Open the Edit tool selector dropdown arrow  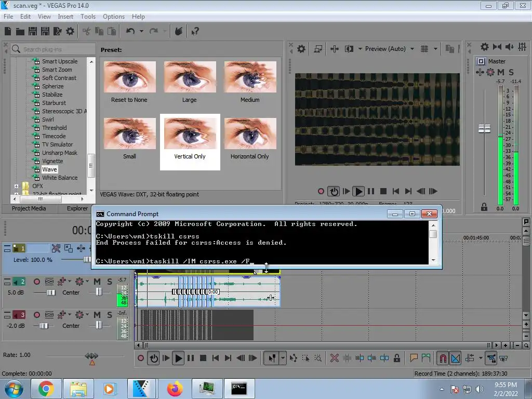pyautogui.click(x=283, y=358)
